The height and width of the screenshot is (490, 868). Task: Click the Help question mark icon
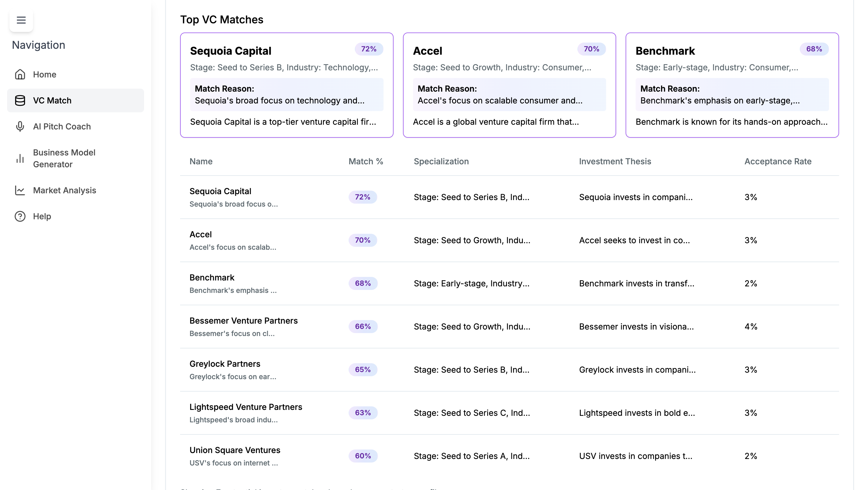20,216
